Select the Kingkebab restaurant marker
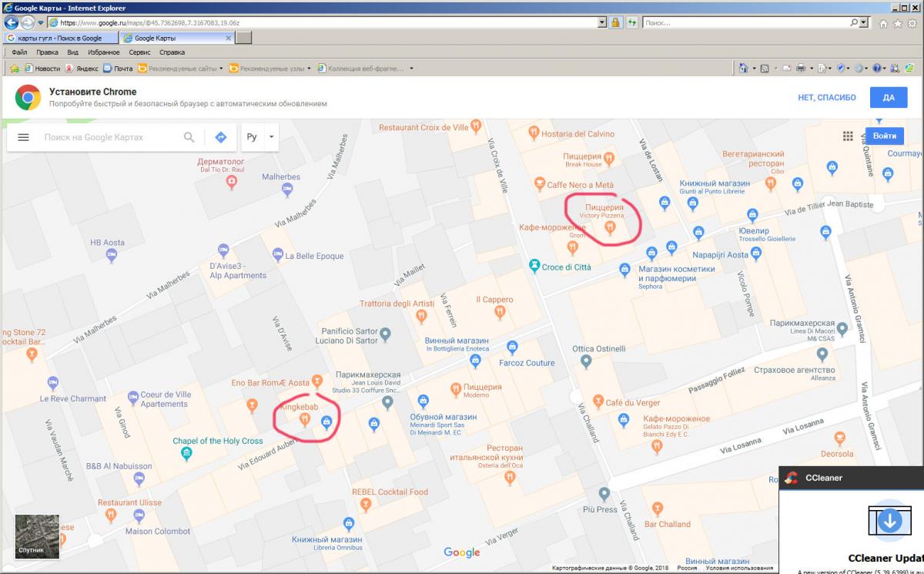 click(304, 420)
